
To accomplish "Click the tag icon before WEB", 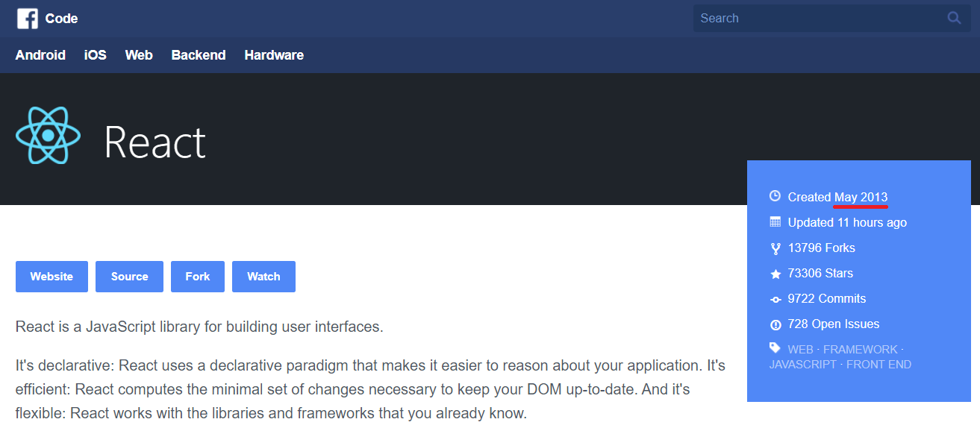I will point(775,348).
